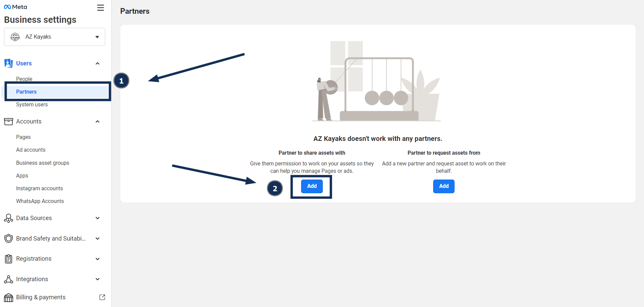Click the AZ Kayaks business logo

point(15,37)
